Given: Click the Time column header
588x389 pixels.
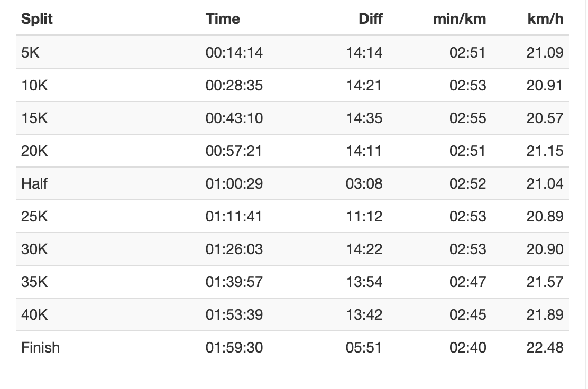Looking at the screenshot, I should click(223, 19).
